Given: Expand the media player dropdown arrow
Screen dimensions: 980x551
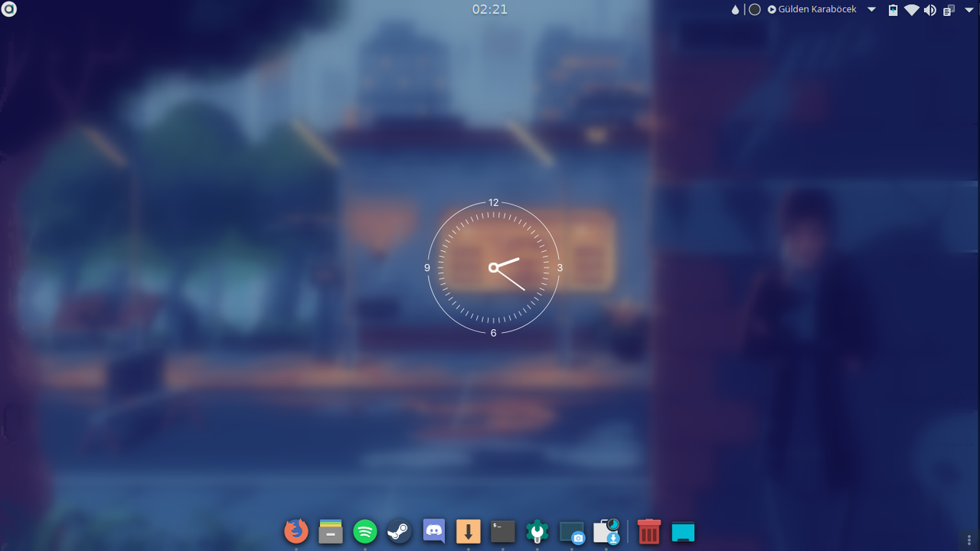Looking at the screenshot, I should [871, 10].
